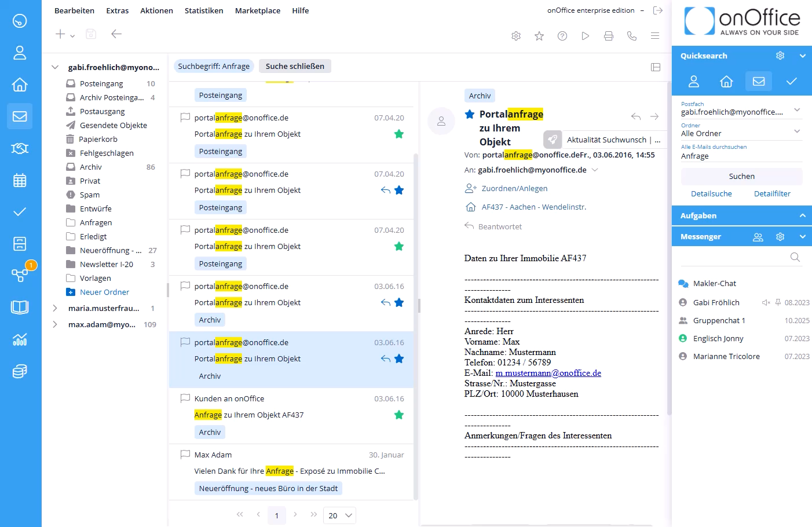Open settings gear in top toolbar

click(516, 36)
